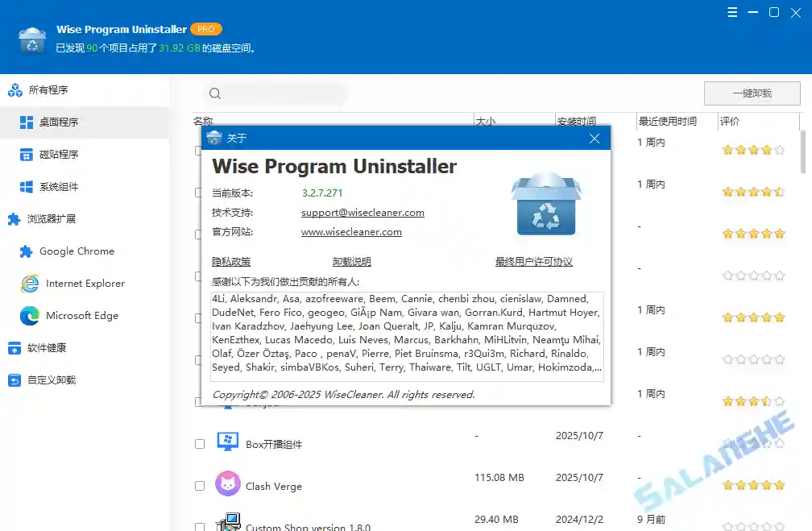Open the hamburger menu at top right
This screenshot has width=812, height=531.
732,12
